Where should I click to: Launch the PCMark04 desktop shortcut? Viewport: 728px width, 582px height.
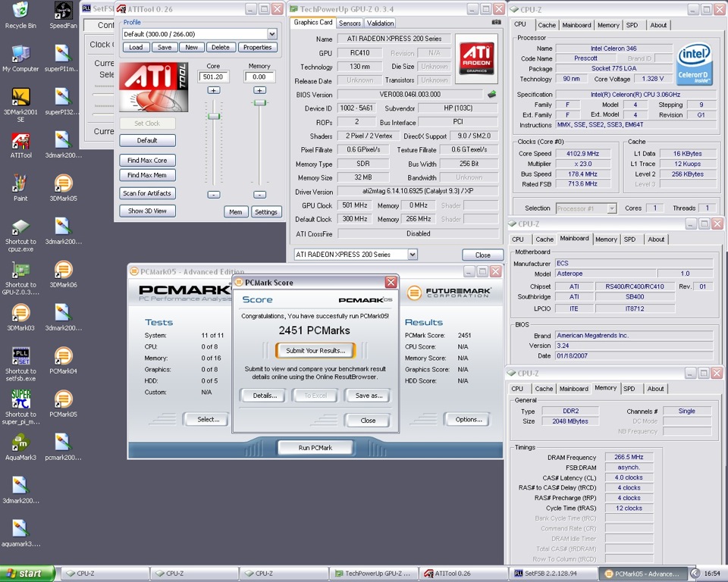[63, 360]
